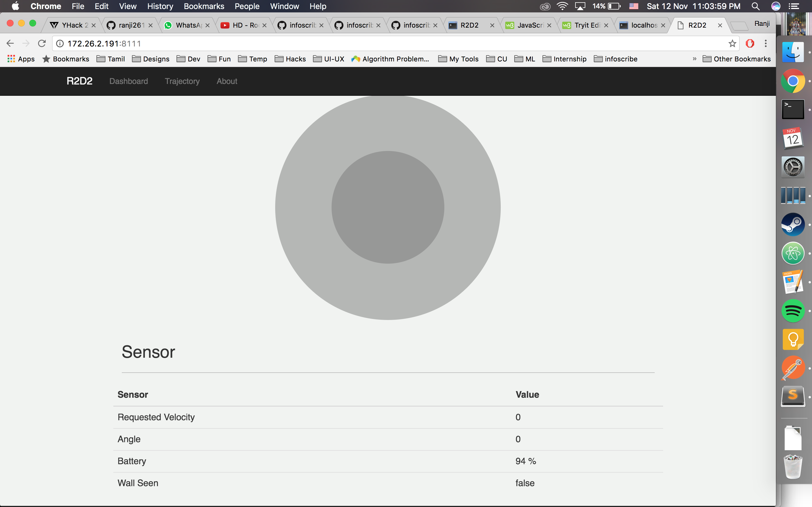This screenshot has height=507, width=812.
Task: Open Sublime Text from the dock
Action: tap(793, 396)
